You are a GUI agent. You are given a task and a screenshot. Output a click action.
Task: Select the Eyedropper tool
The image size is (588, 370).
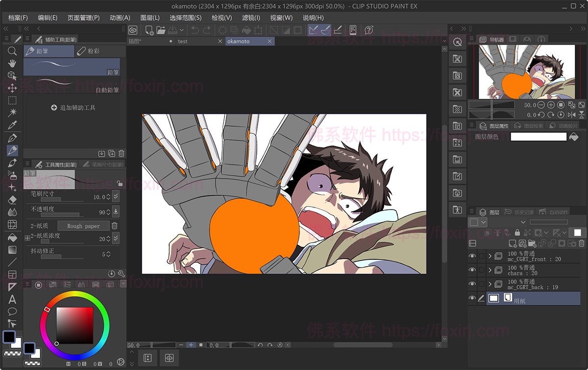[x=12, y=125]
